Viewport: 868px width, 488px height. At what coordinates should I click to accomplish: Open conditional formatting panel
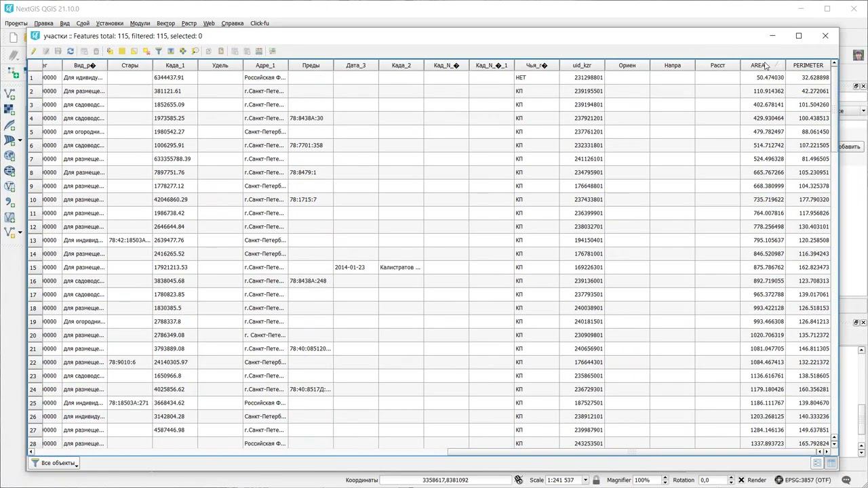click(273, 51)
